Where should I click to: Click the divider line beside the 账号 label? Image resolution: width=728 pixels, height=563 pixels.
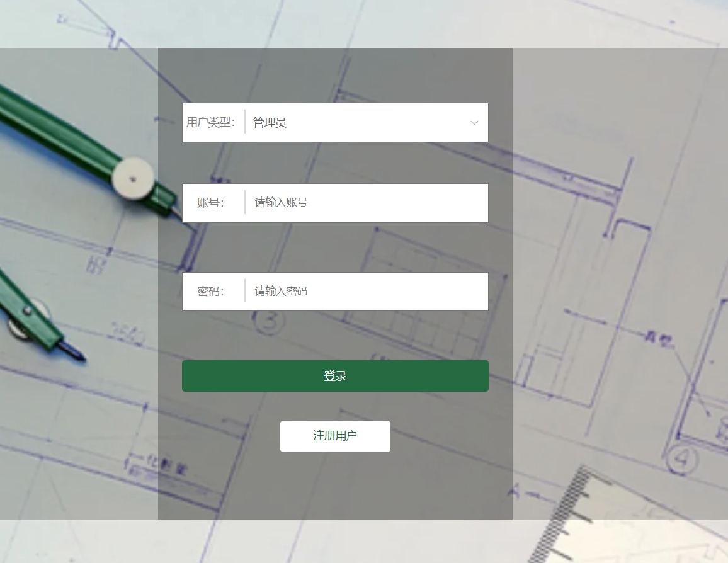[245, 203]
